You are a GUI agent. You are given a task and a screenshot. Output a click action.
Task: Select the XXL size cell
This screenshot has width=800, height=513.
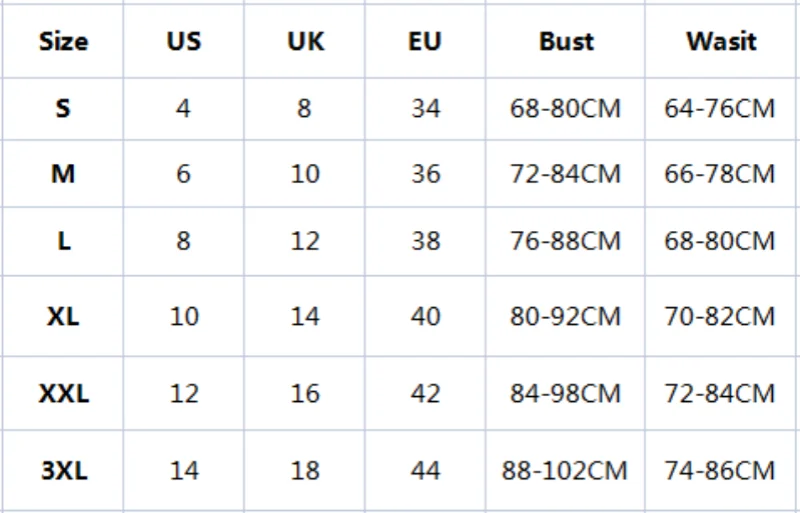point(63,393)
